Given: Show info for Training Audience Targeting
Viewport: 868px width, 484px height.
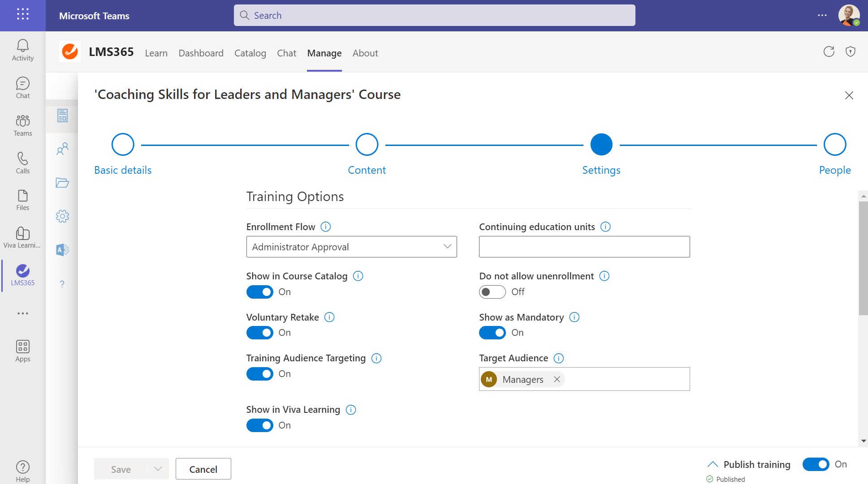Looking at the screenshot, I should click(376, 359).
